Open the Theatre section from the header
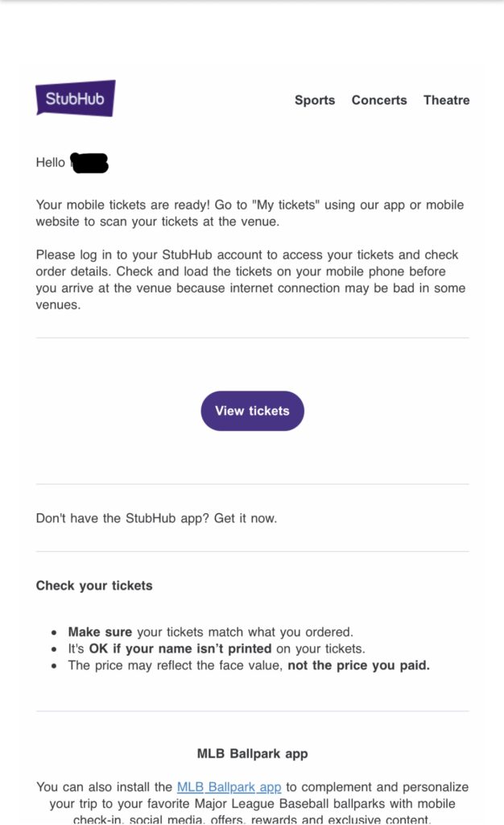Image resolution: width=504 pixels, height=825 pixels. point(446,101)
